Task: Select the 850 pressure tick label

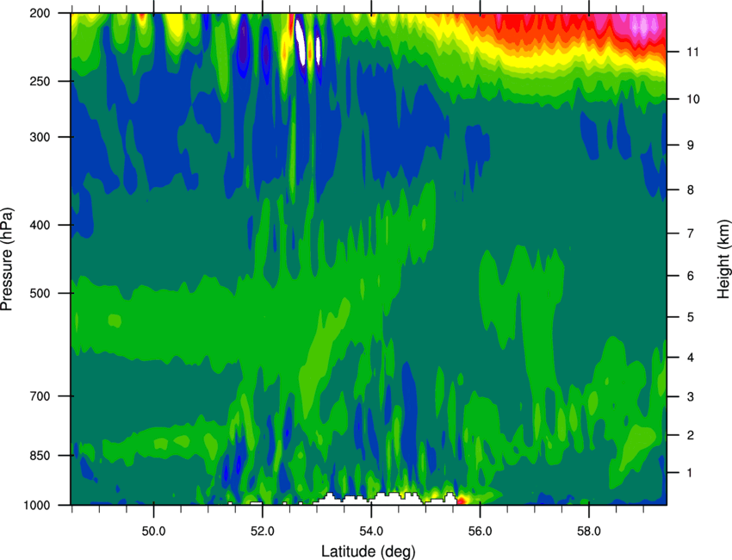Action: click(x=40, y=456)
